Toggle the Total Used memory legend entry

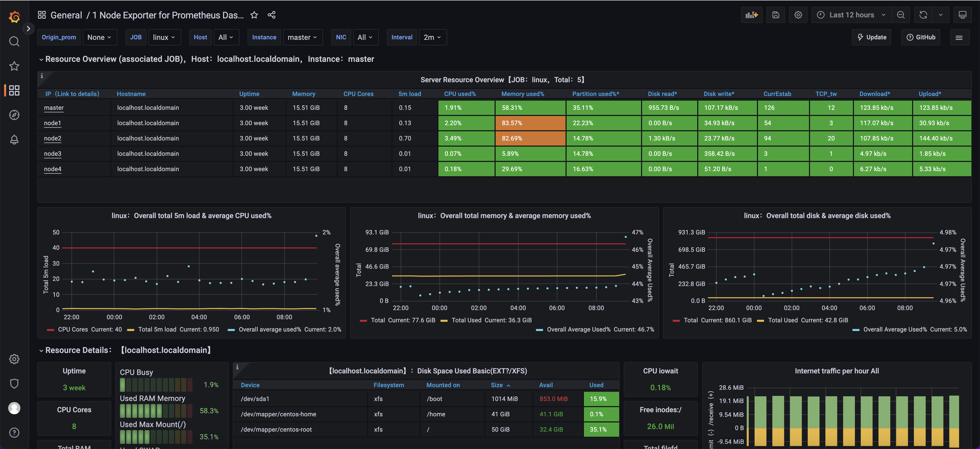[x=466, y=320]
